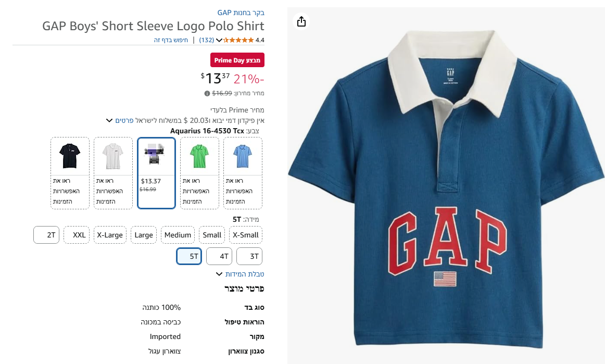Click the selected Aquarius $13.37 swatch
The width and height of the screenshot is (605, 364).
coord(156,173)
